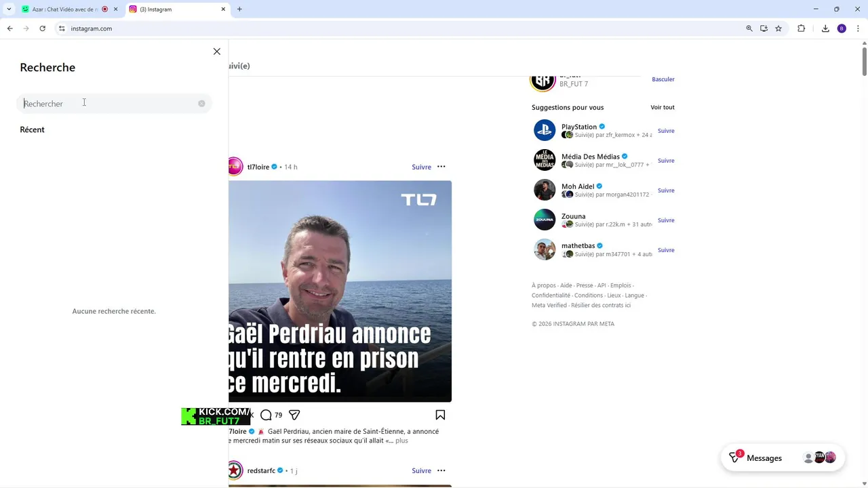This screenshot has height=488, width=868.
Task: Click the instagram.com address bar
Action: [x=400, y=28]
